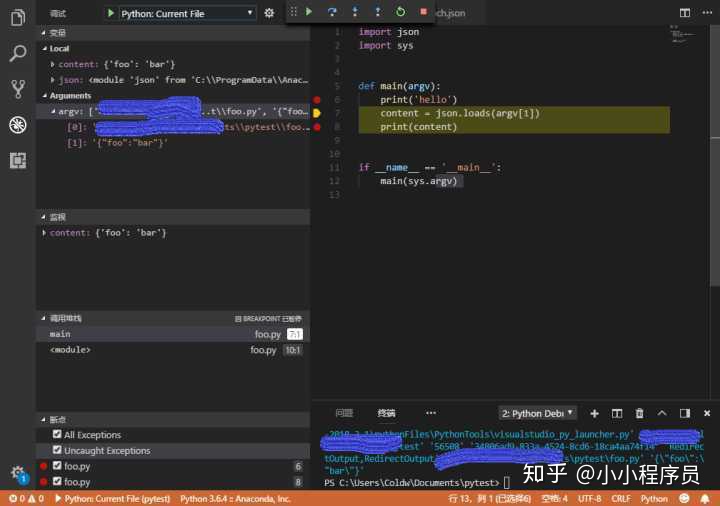Viewport: 720px width, 506px height.
Task: Open feedback smiley in status bar
Action: point(684,499)
